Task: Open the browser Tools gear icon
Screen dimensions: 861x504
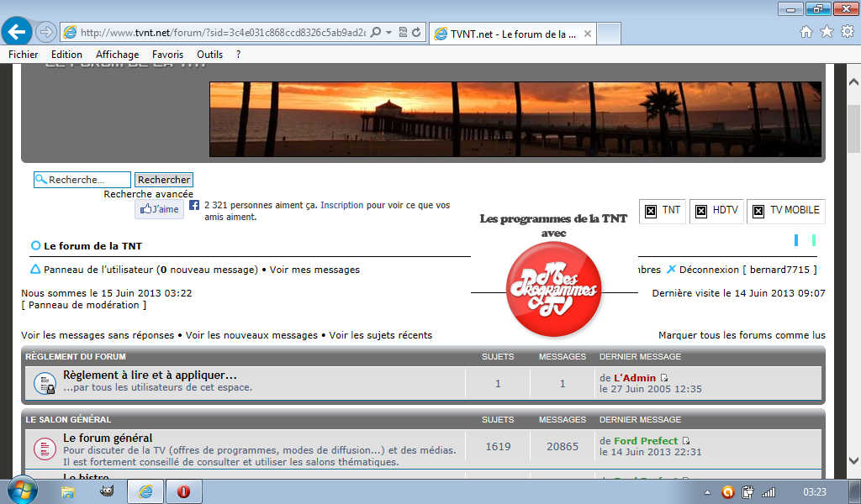Action: pyautogui.click(x=848, y=32)
